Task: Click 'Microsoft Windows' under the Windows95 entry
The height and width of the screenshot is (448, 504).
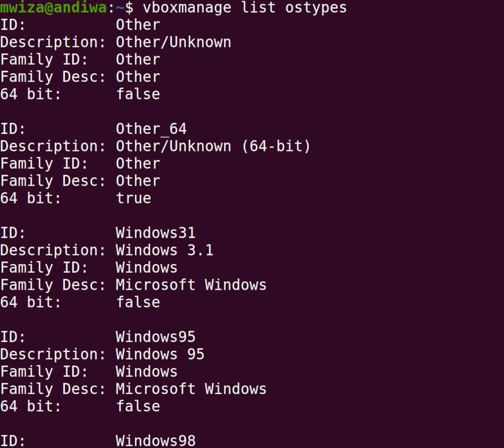Action: click(x=191, y=389)
